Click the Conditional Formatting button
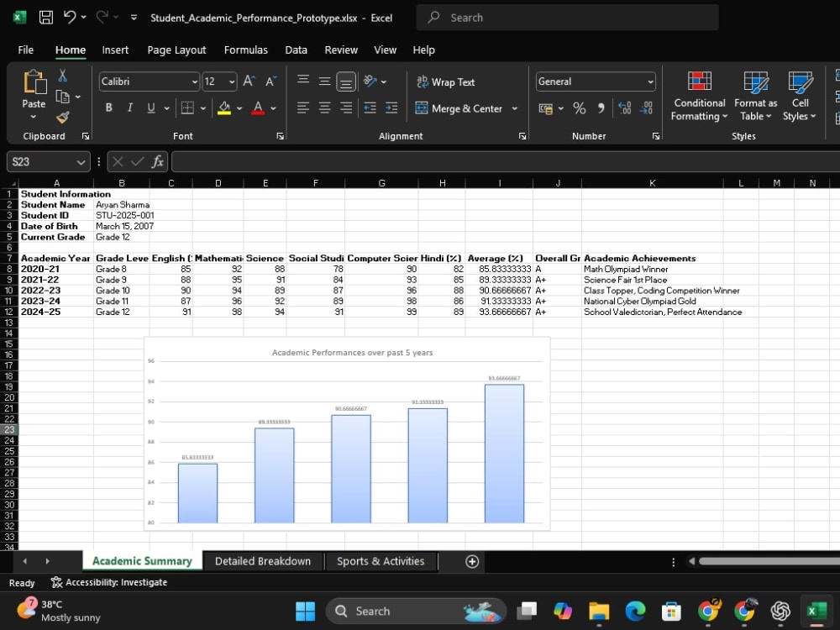The width and height of the screenshot is (840, 630). click(x=699, y=97)
